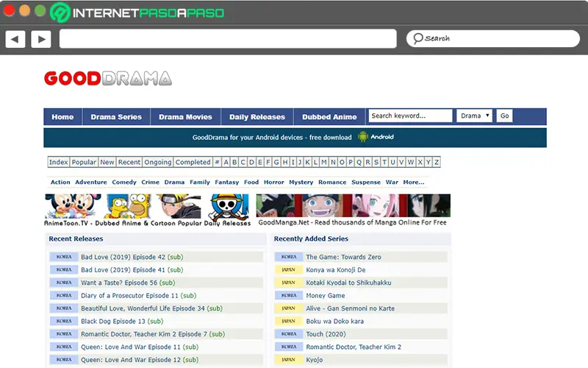Show more genres via More... link

tap(414, 182)
